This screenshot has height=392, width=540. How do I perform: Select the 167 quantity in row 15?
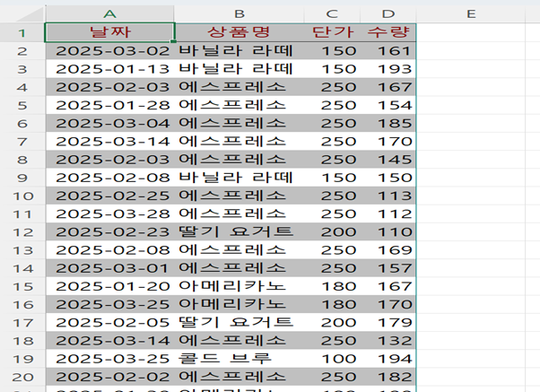(388, 286)
